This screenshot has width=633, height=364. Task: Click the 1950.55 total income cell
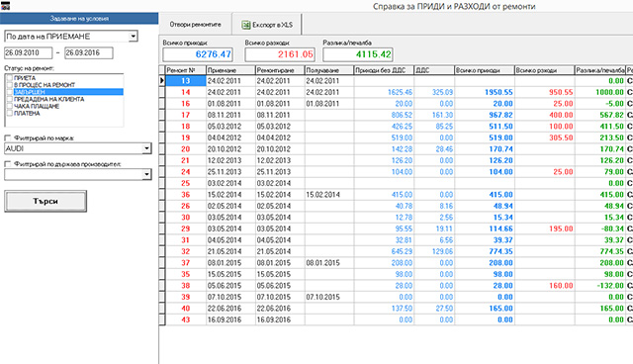pyautogui.click(x=485, y=92)
